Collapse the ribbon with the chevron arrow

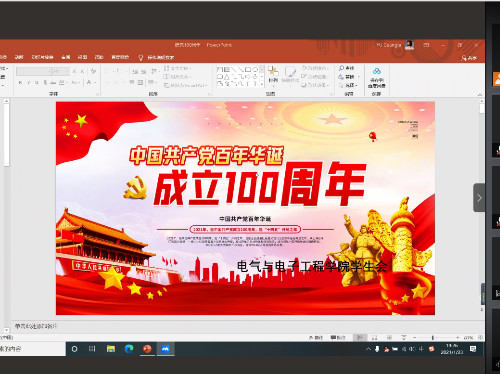(480, 95)
